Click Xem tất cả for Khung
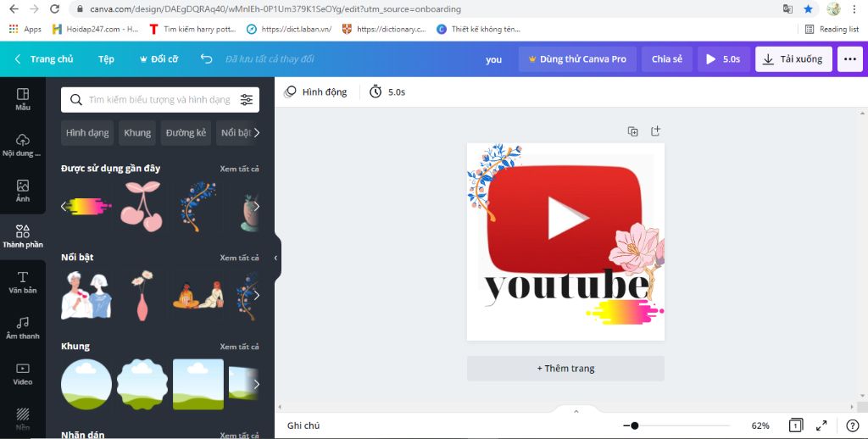This screenshot has height=439, width=868. [x=239, y=347]
